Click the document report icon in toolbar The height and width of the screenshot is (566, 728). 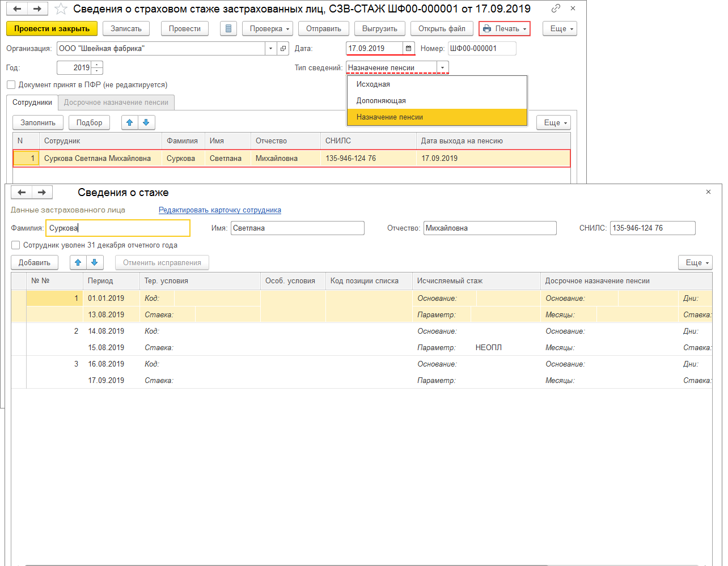tap(228, 29)
